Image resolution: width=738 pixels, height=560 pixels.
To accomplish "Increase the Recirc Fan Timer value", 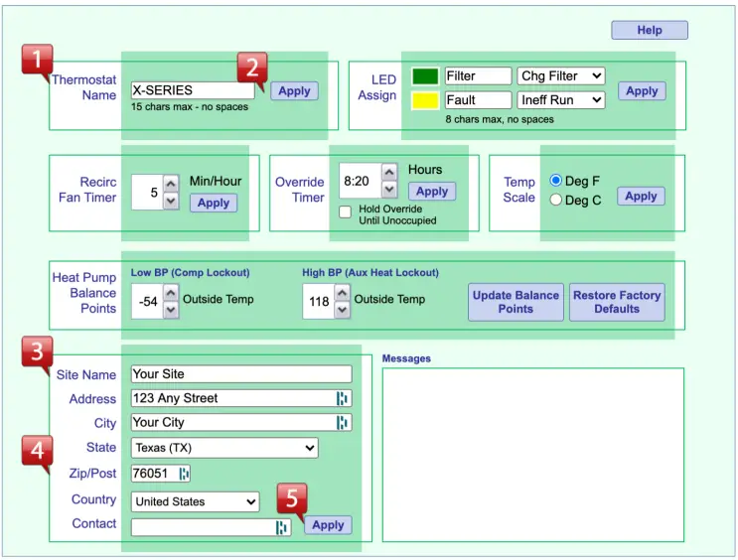I will 171,183.
